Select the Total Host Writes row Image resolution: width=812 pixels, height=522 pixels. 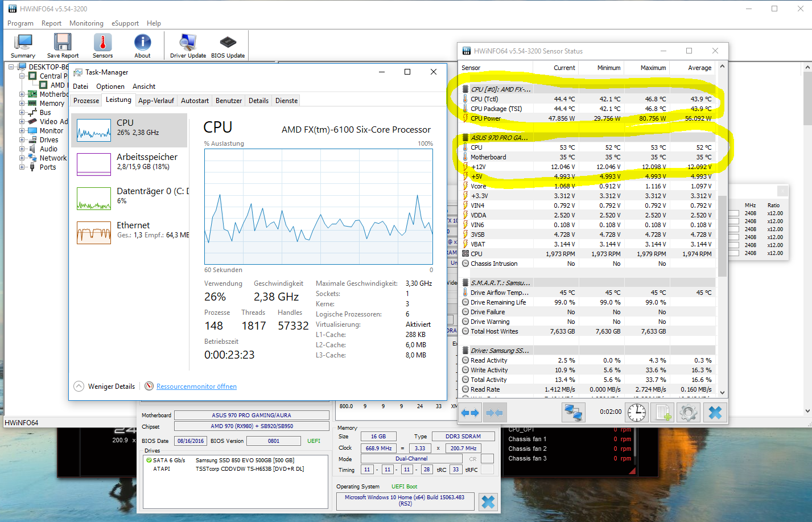[587, 331]
